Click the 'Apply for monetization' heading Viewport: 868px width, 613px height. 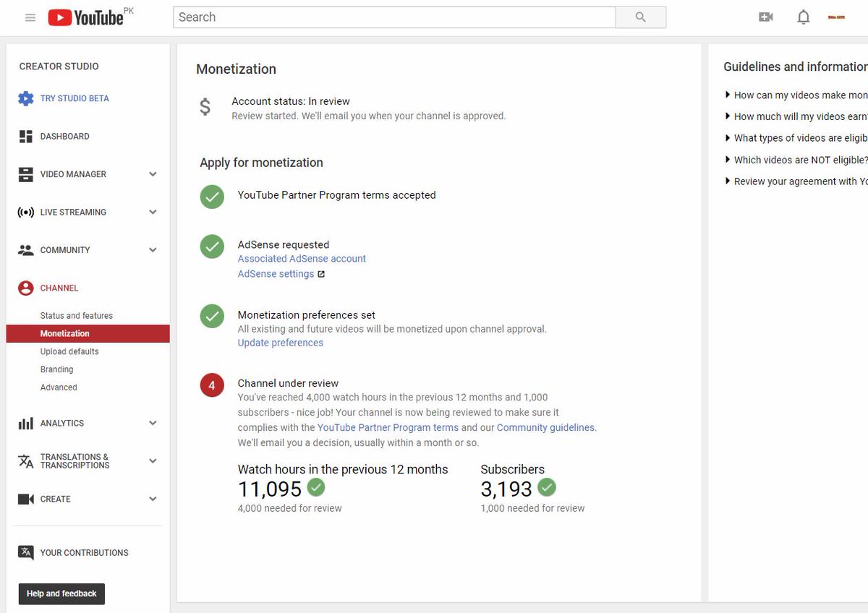[262, 163]
